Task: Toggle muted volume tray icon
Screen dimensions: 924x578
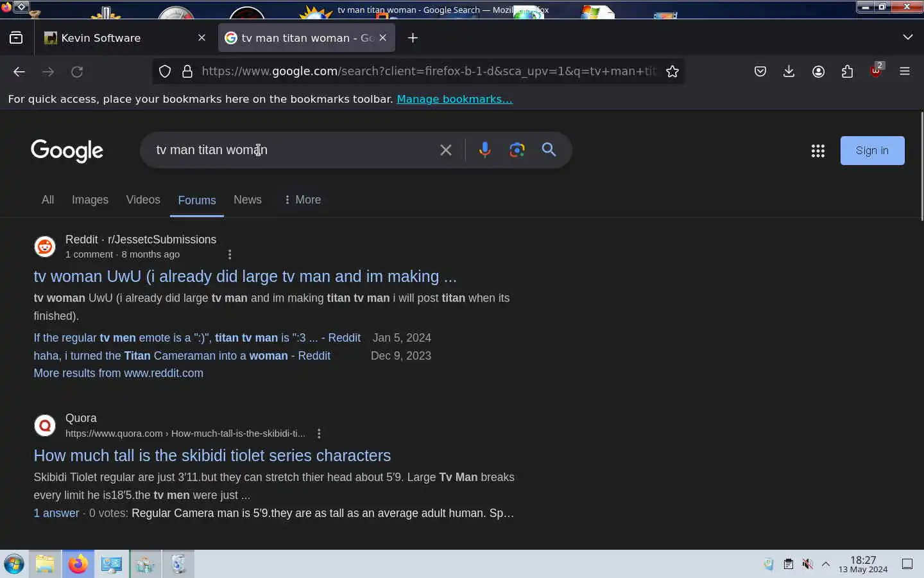Action: [x=808, y=565]
